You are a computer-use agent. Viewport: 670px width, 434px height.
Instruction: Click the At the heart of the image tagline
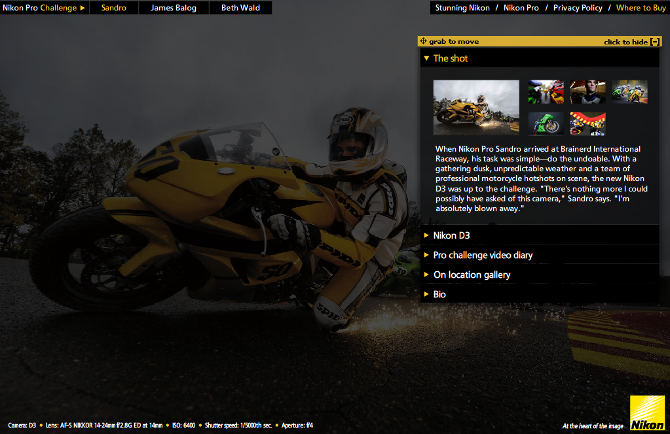[x=592, y=426]
